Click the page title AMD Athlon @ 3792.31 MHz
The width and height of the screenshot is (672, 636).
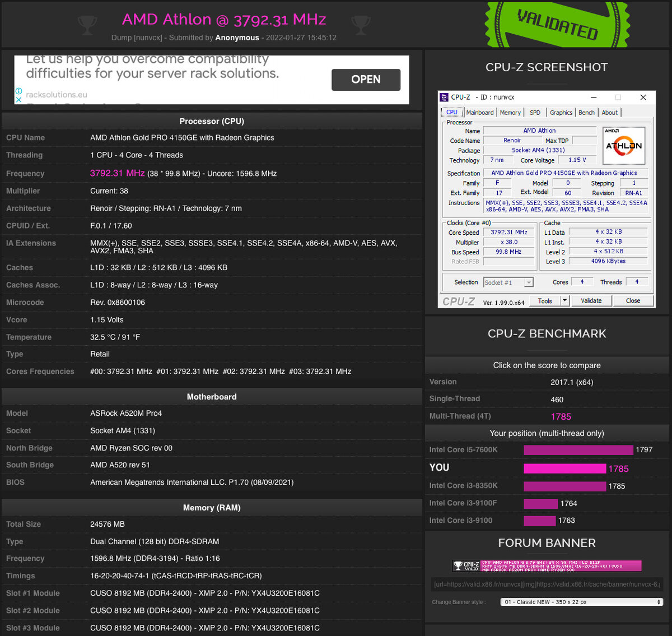224,19
